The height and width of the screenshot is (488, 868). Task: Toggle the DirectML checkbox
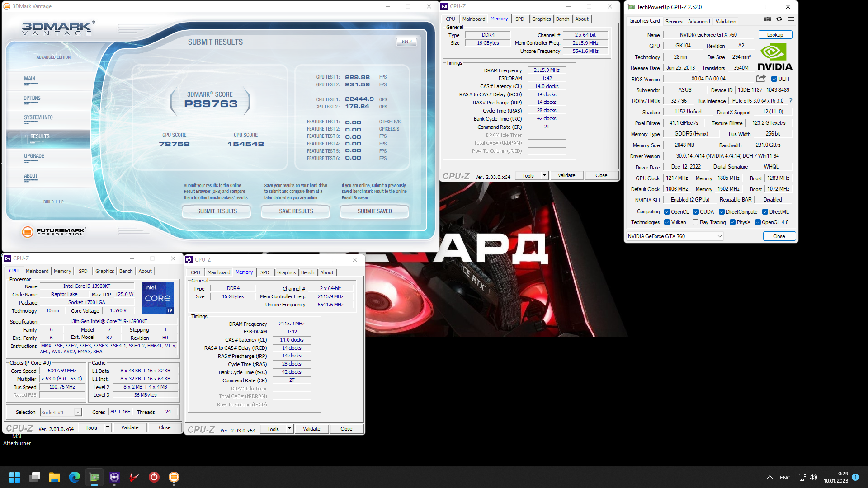[x=765, y=212]
